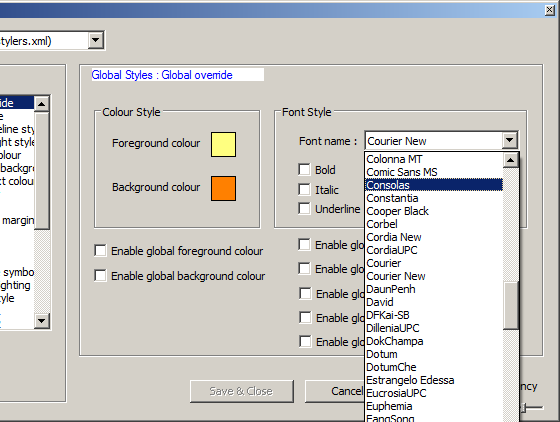Select EucrosiaUPC font

coord(434,393)
